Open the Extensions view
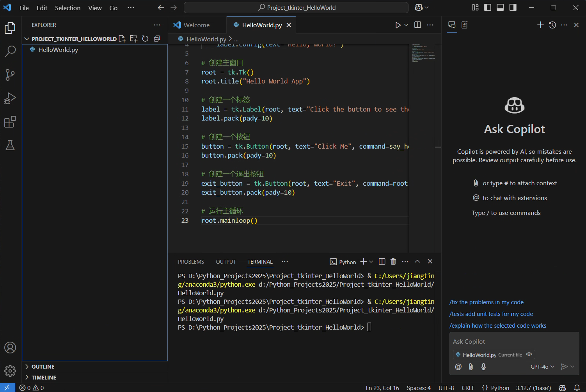Viewport: 586px width, 392px height. (10, 122)
